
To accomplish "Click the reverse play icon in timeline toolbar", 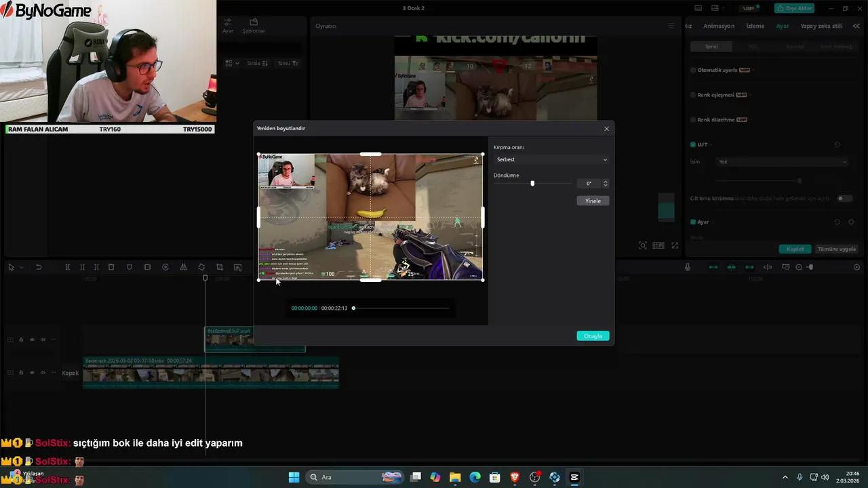I will (x=165, y=267).
